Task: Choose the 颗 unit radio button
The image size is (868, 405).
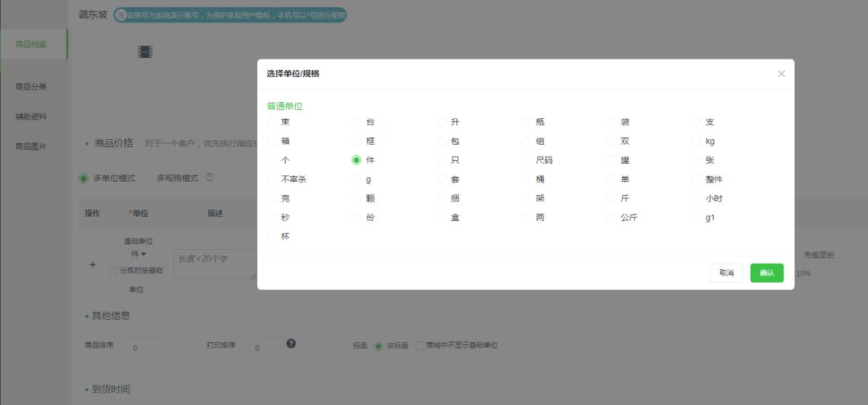Action: tap(357, 198)
